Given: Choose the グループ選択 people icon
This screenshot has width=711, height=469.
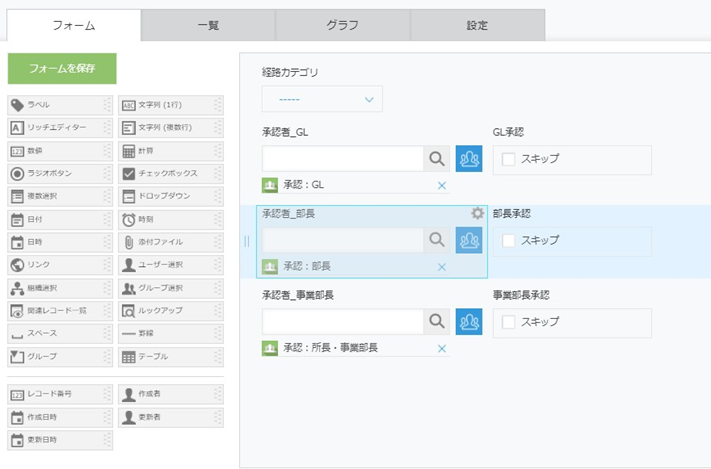Looking at the screenshot, I should [129, 288].
